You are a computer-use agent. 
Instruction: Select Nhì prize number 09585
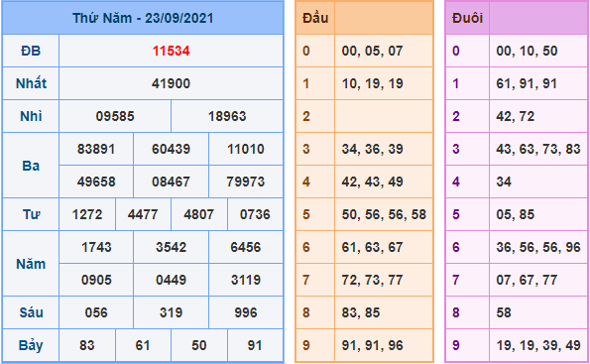click(x=115, y=116)
